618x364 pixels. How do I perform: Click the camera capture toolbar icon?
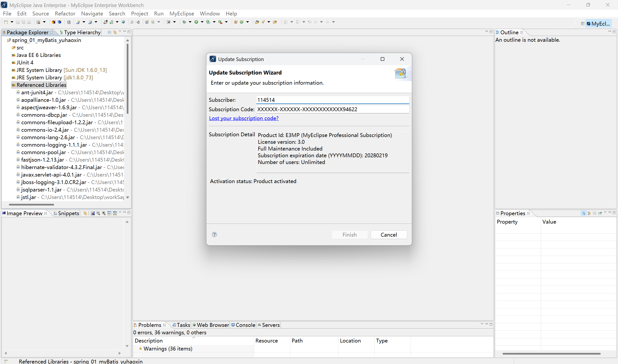click(x=168, y=22)
